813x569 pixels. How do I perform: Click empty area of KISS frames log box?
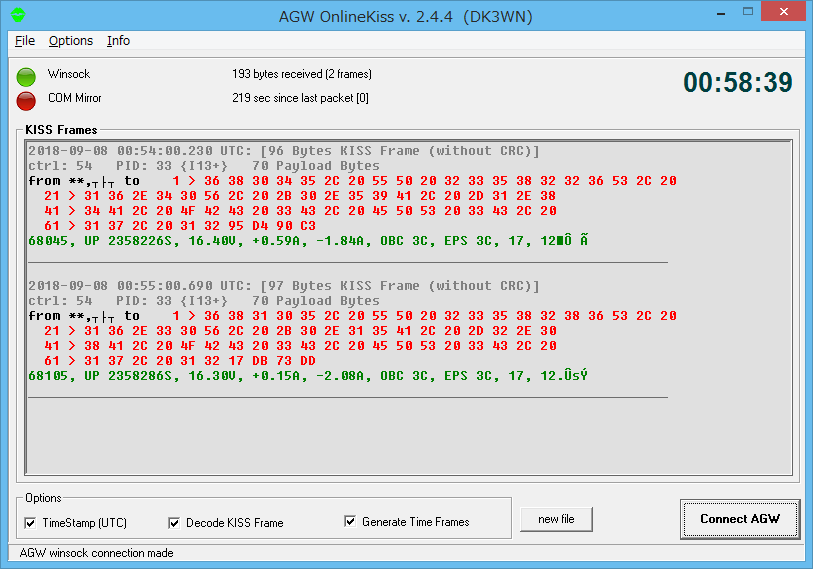click(x=409, y=436)
